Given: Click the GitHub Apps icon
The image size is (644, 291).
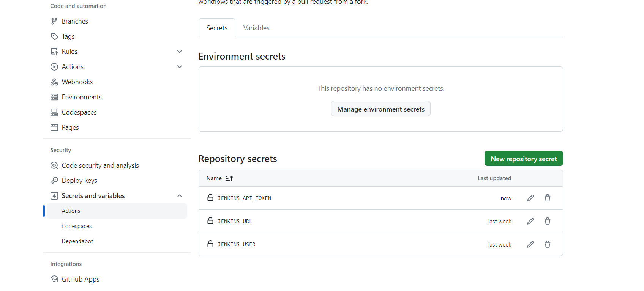Looking at the screenshot, I should click(54, 279).
